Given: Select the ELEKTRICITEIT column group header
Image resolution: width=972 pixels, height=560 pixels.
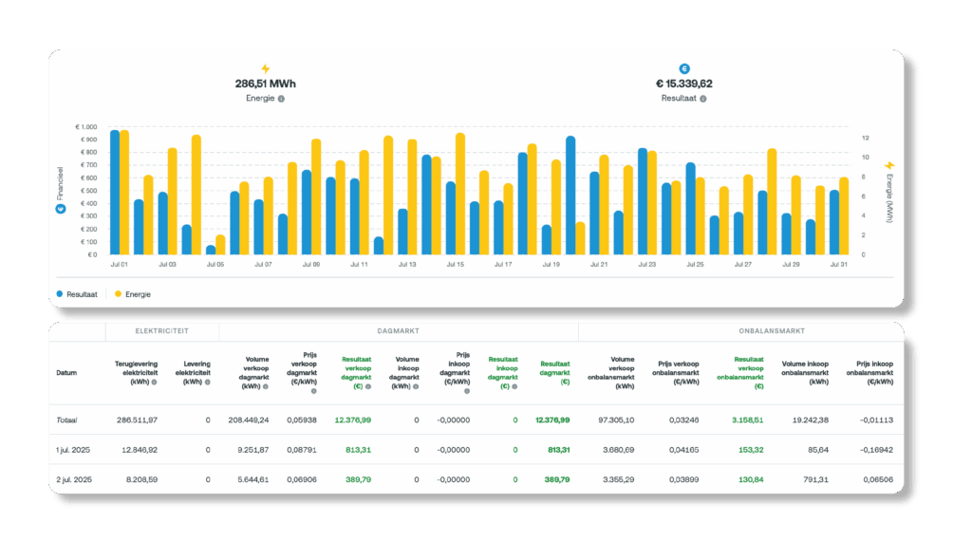Looking at the screenshot, I should [162, 331].
